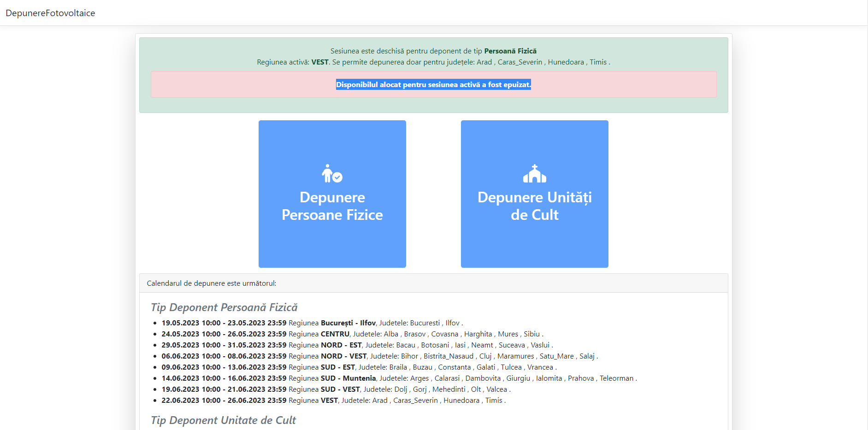Click the person with checkmark icon
The width and height of the screenshot is (868, 430).
(x=332, y=174)
